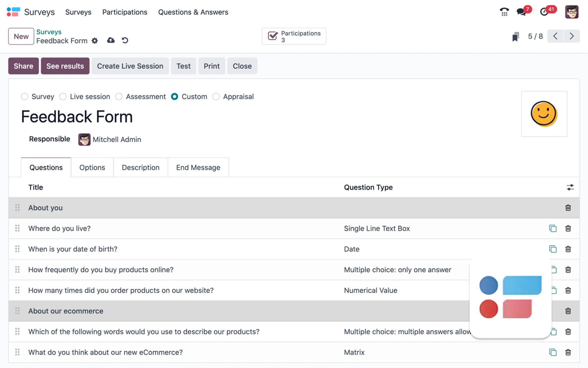Click the New button
588x368 pixels.
tap(21, 36)
